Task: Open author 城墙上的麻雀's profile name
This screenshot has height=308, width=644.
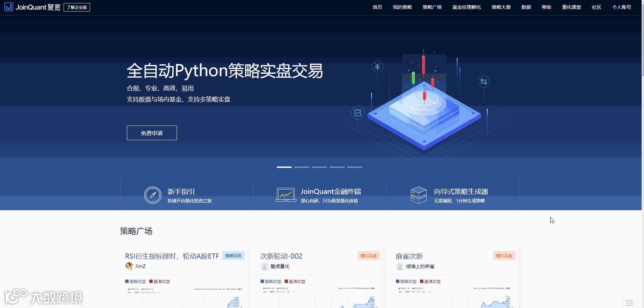Action: point(420,266)
